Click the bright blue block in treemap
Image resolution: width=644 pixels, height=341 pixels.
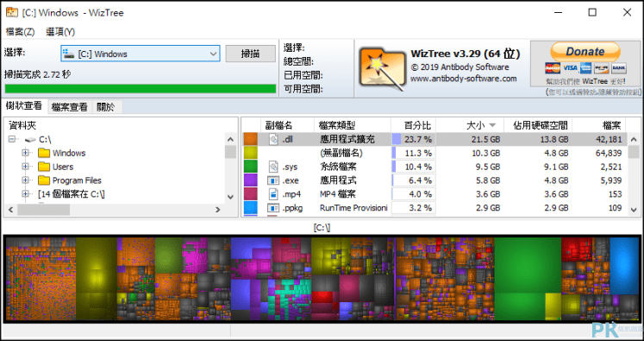coord(623,265)
